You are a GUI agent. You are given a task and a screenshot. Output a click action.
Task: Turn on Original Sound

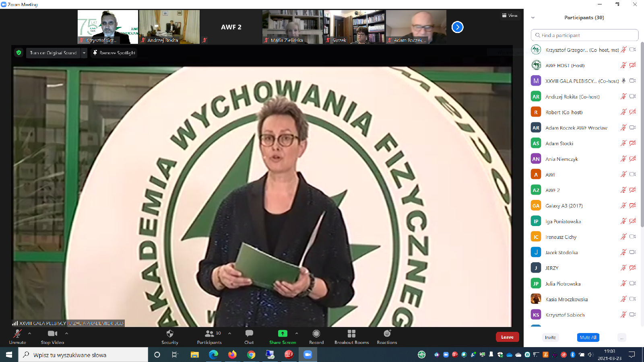(53, 53)
